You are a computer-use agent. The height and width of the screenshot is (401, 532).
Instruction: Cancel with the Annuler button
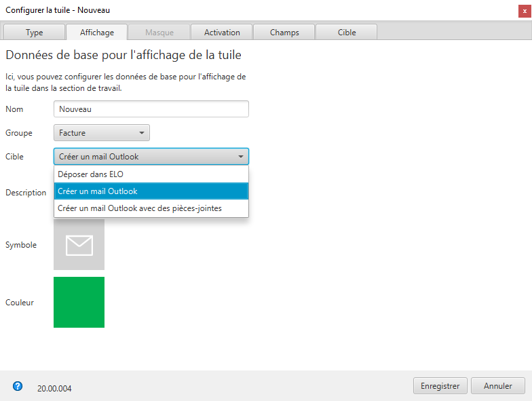pyautogui.click(x=498, y=385)
